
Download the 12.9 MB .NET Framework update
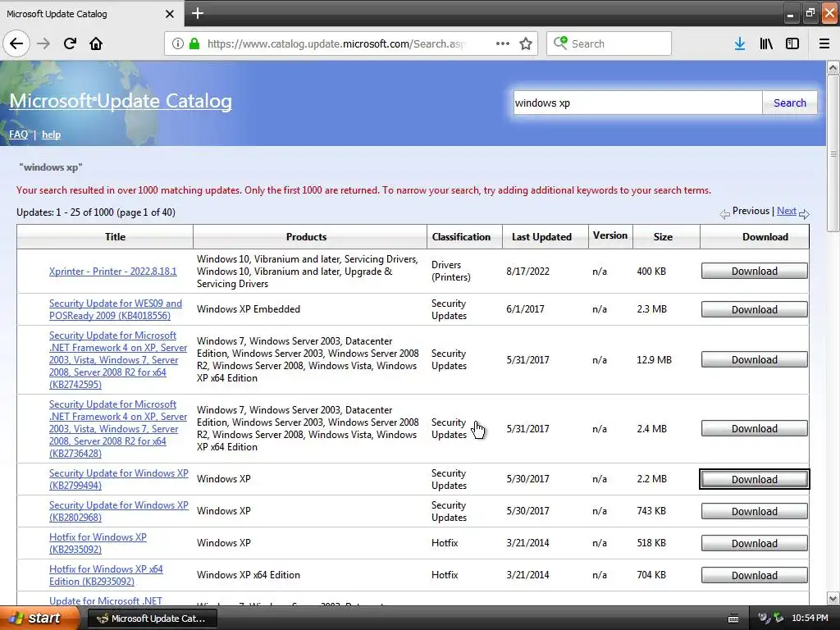pos(755,359)
